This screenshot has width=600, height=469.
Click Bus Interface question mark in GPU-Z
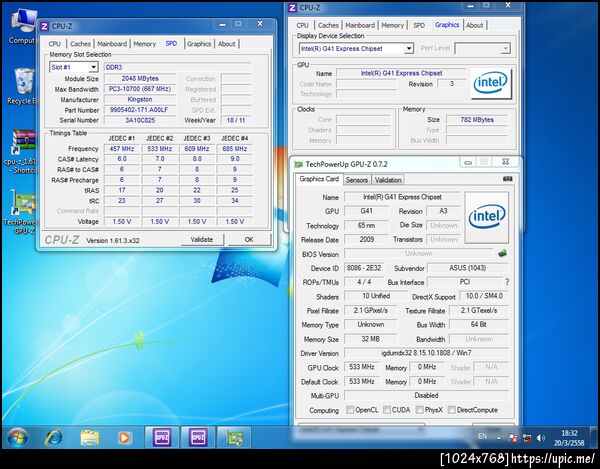[507, 282]
